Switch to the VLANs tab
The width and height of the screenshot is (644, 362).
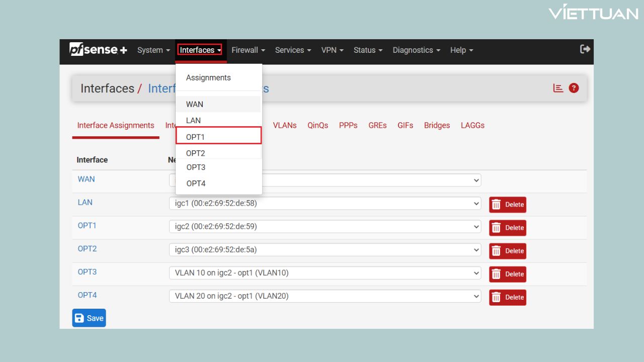pyautogui.click(x=285, y=126)
